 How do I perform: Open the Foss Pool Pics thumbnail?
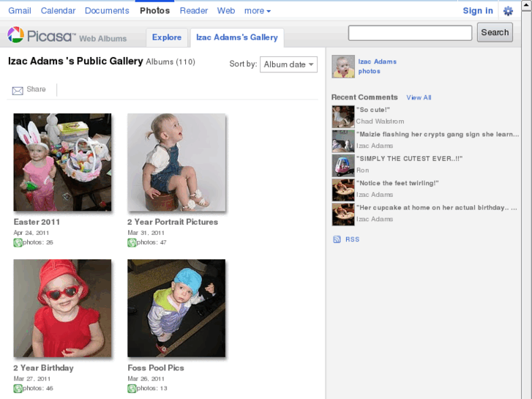pyautogui.click(x=176, y=308)
